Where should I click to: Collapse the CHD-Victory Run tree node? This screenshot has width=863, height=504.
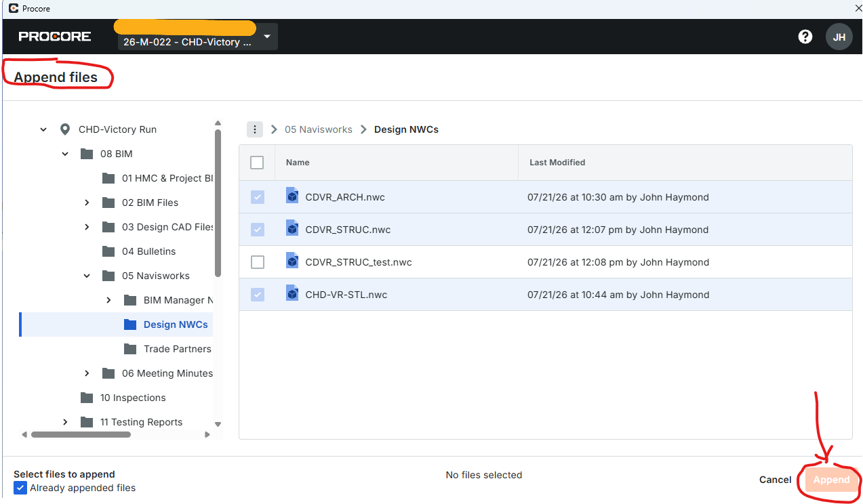click(x=43, y=129)
